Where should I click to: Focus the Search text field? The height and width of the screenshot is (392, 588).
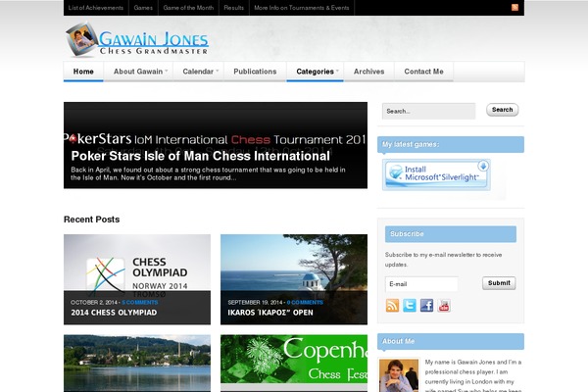click(x=428, y=111)
